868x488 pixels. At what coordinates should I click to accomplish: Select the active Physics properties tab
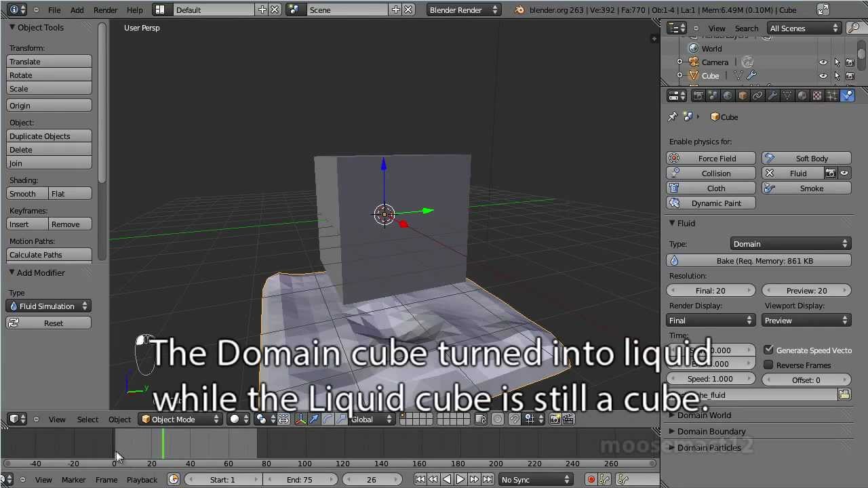point(848,96)
